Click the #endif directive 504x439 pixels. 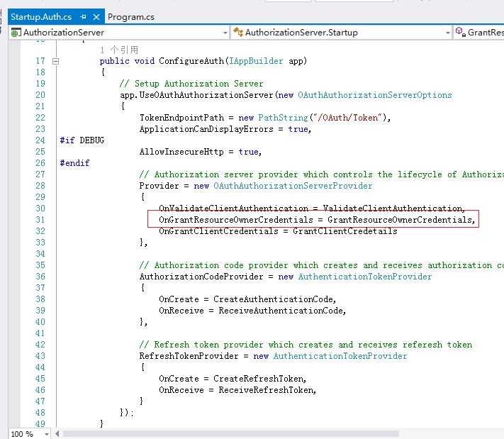tap(74, 163)
